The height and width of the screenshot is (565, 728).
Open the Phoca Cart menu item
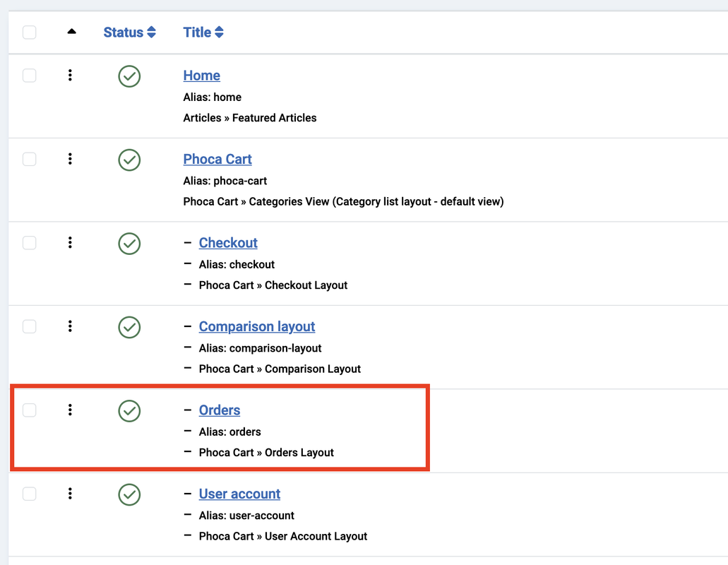[217, 159]
